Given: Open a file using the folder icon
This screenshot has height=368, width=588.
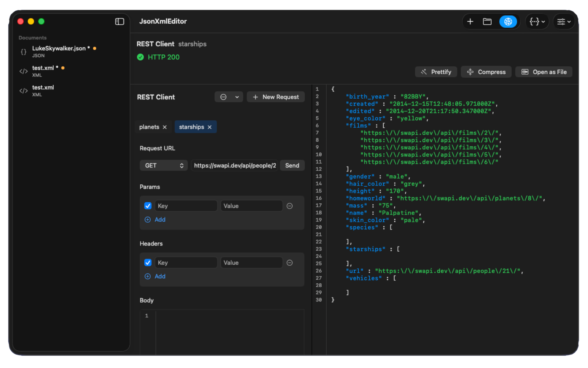Looking at the screenshot, I should coord(487,21).
